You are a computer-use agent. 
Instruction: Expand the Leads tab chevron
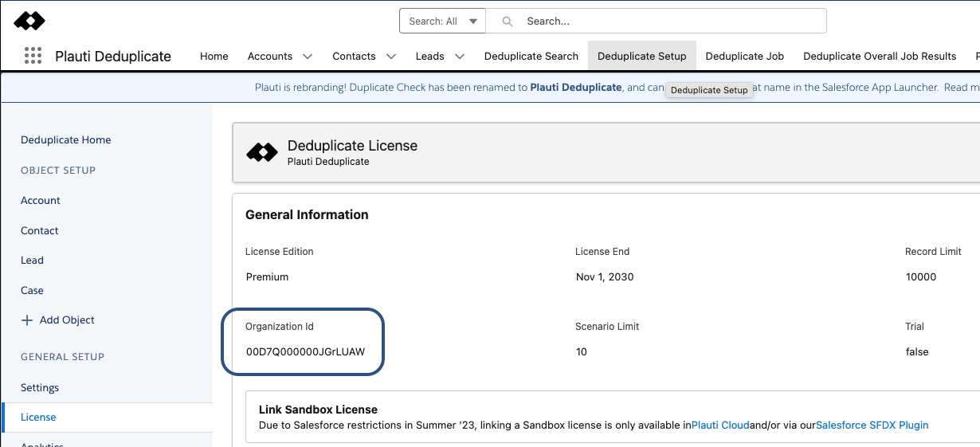click(460, 57)
